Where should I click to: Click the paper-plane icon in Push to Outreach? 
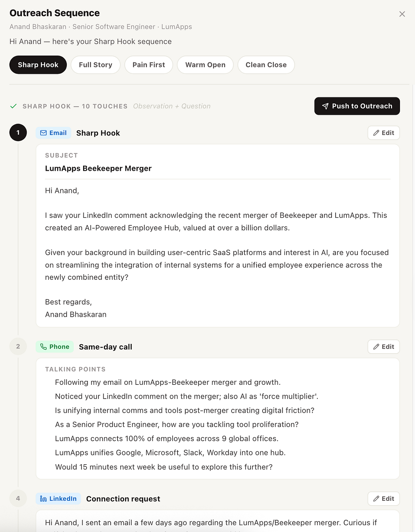click(x=325, y=106)
